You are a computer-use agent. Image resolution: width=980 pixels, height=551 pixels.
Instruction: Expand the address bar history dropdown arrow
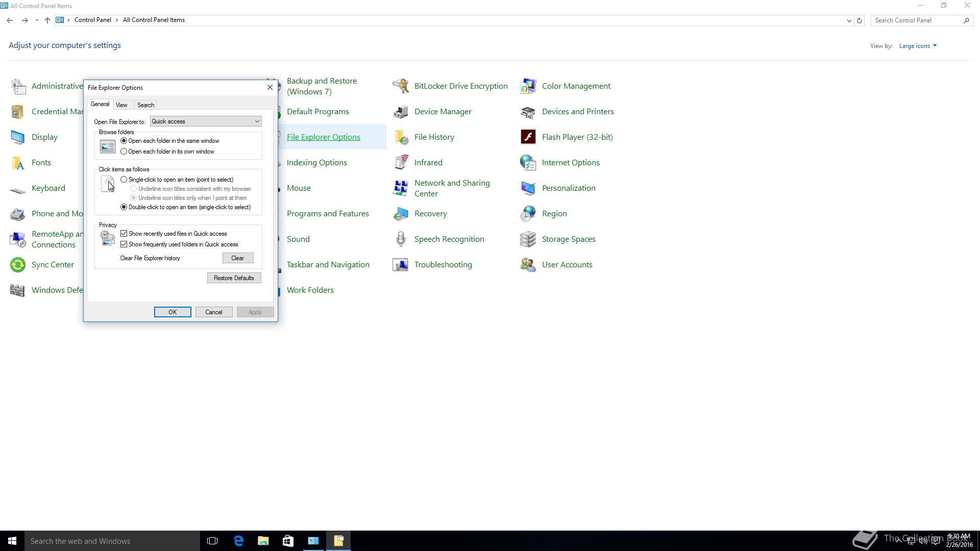point(849,20)
